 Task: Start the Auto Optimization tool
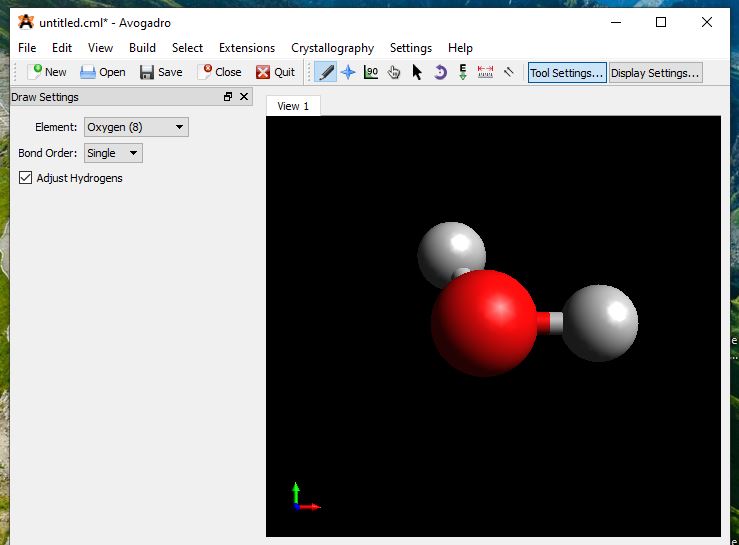click(463, 72)
